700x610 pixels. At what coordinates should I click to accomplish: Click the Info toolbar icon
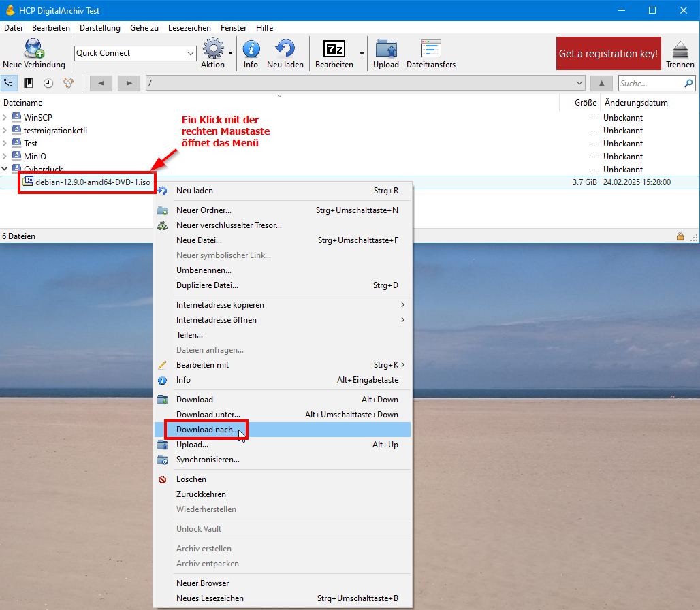point(251,49)
